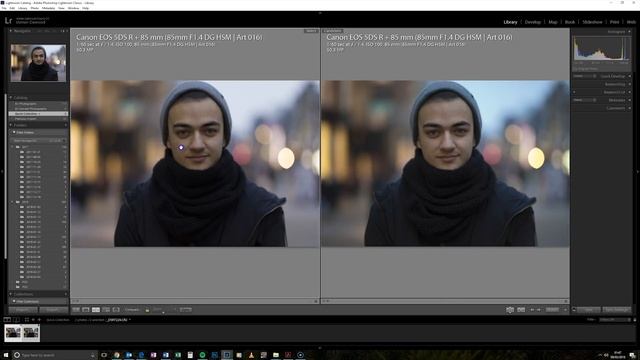Toggle the Link Focus lock icon
The height and width of the screenshot is (360, 640).
[x=147, y=310]
